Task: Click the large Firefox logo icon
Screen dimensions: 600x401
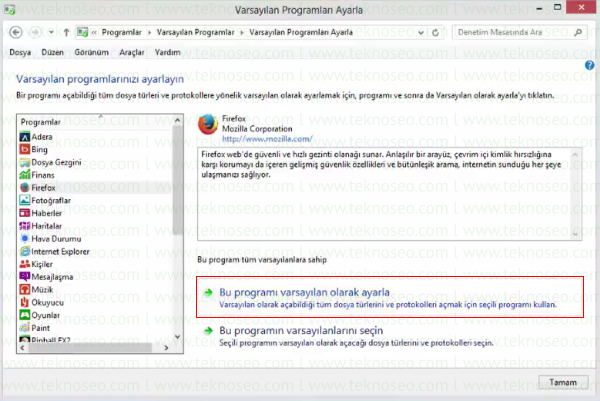Action: [x=208, y=124]
